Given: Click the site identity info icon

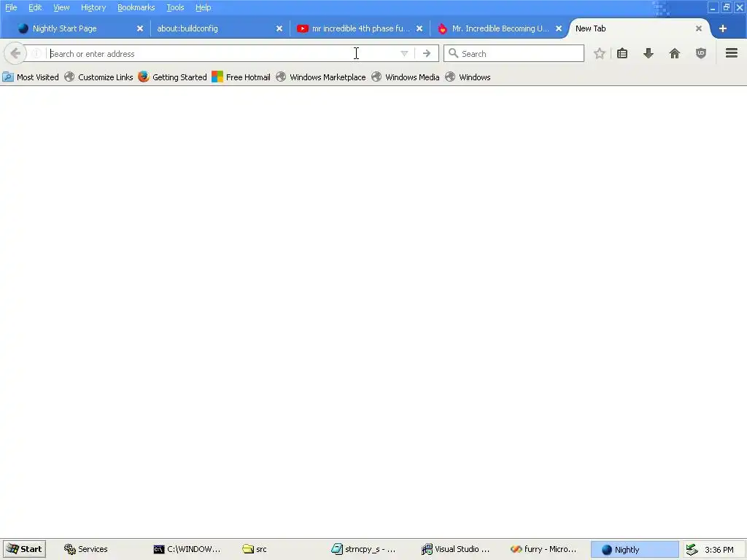Looking at the screenshot, I should [36, 53].
